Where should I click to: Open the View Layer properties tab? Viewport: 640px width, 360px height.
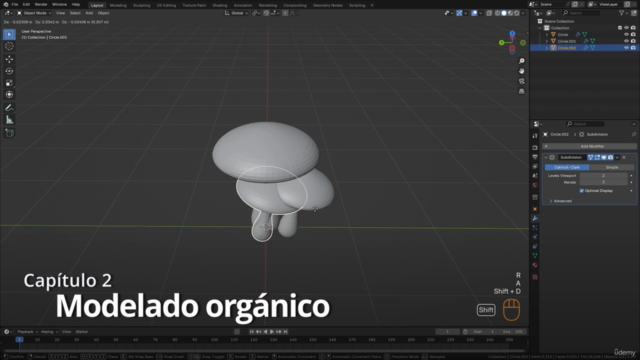tap(535, 166)
